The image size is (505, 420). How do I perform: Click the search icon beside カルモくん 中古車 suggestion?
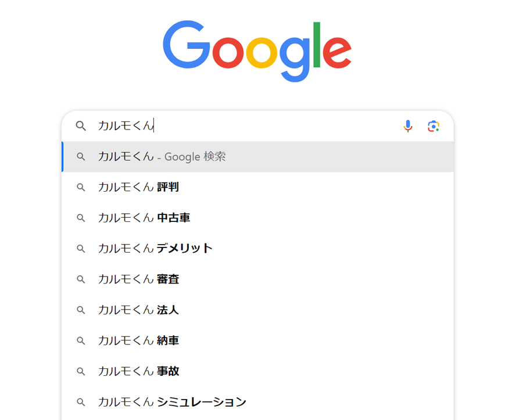(81, 218)
